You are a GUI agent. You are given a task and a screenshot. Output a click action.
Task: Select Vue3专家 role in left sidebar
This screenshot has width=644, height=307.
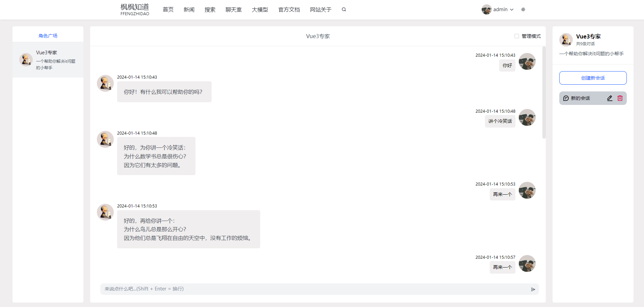(48, 60)
